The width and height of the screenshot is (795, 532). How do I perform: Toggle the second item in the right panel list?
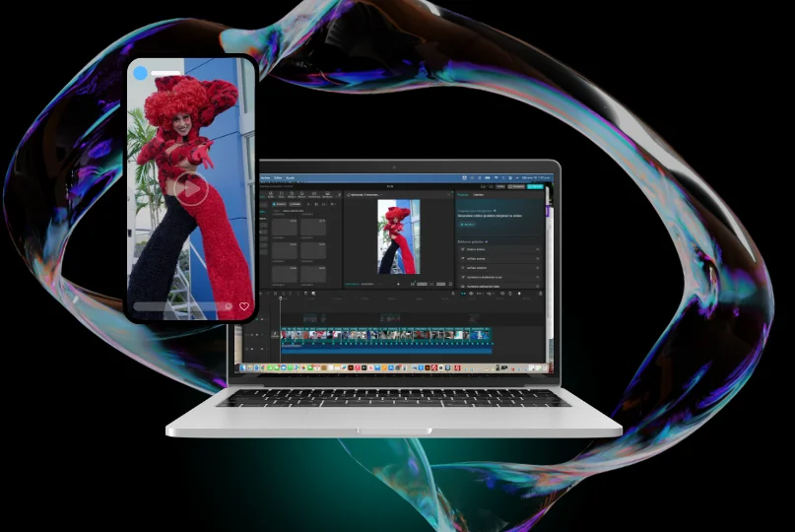[538, 258]
